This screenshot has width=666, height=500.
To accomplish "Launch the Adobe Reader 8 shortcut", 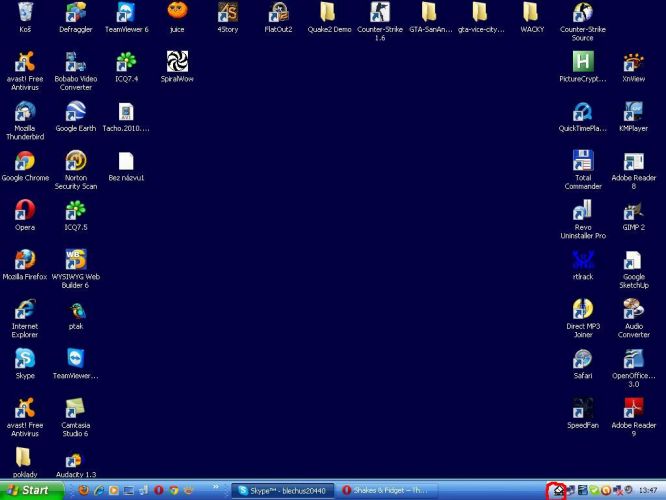I will [633, 170].
